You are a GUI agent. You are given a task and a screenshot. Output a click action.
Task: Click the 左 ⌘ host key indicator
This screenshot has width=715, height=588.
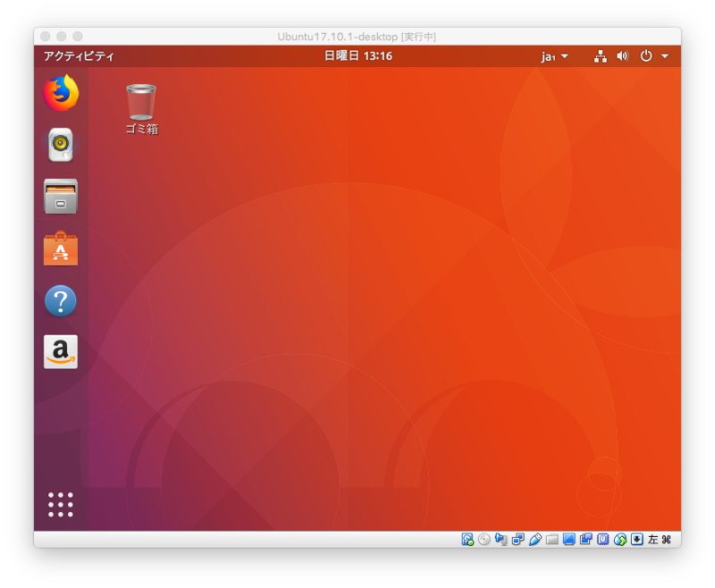660,540
